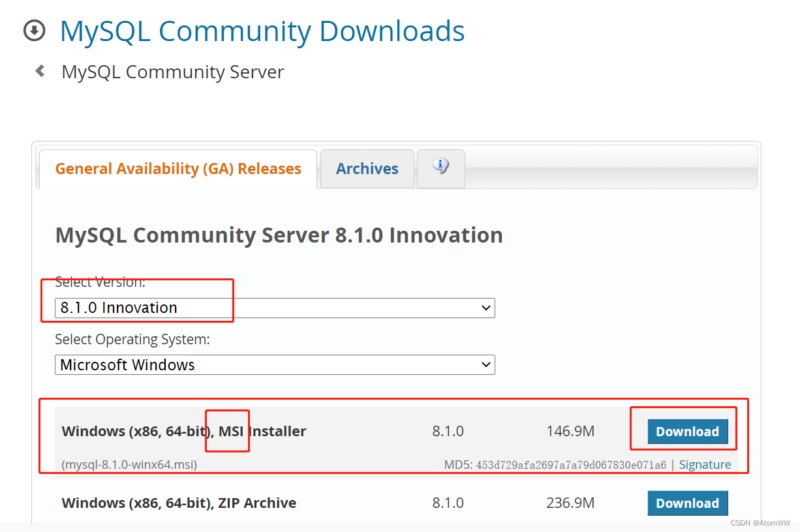Click the Select Version label
The height and width of the screenshot is (532, 800).
tap(100, 282)
